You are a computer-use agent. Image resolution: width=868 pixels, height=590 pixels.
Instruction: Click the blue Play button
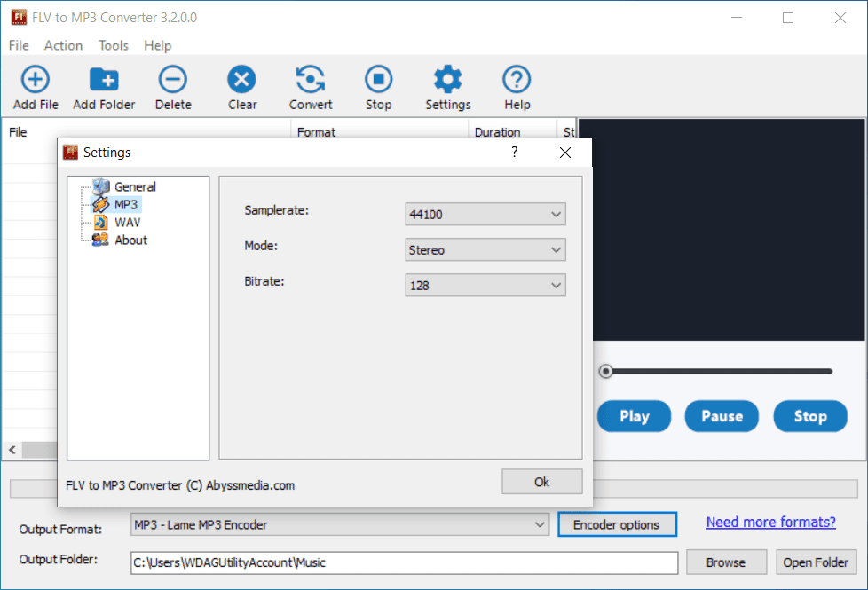pyautogui.click(x=635, y=416)
